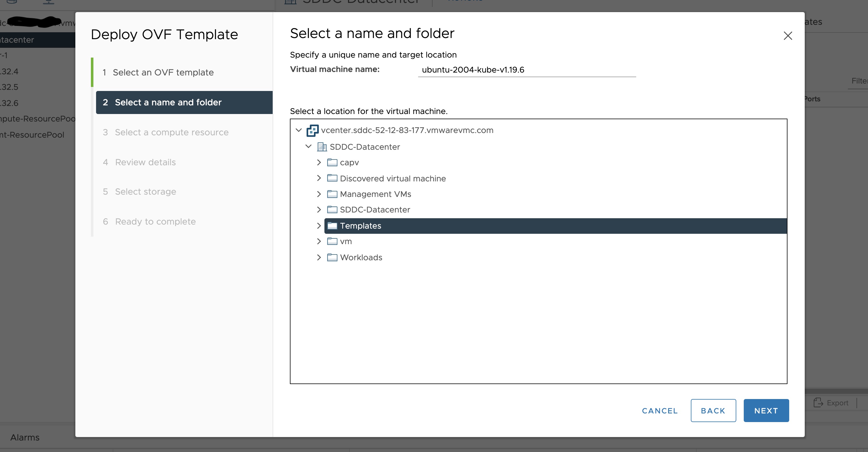Open step 2 Select a name and folder
This screenshot has height=452, width=868.
coord(168,102)
